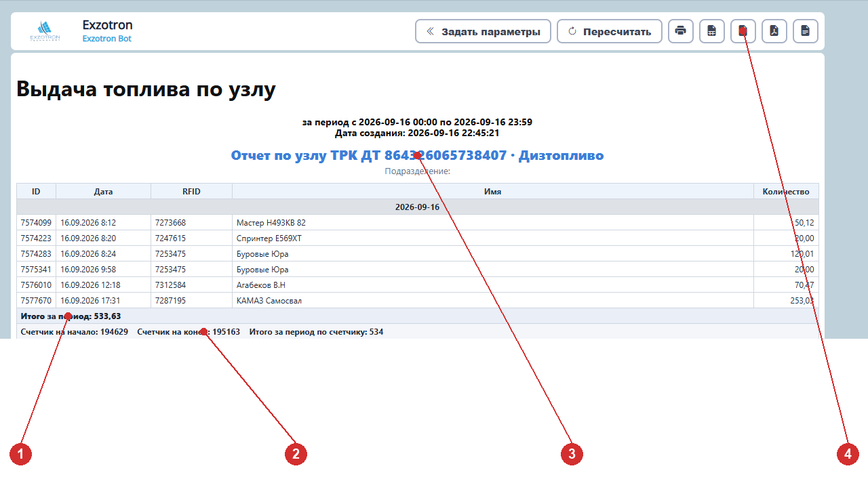This screenshot has width=868, height=481.
Task: Click the print report icon
Action: [x=681, y=31]
